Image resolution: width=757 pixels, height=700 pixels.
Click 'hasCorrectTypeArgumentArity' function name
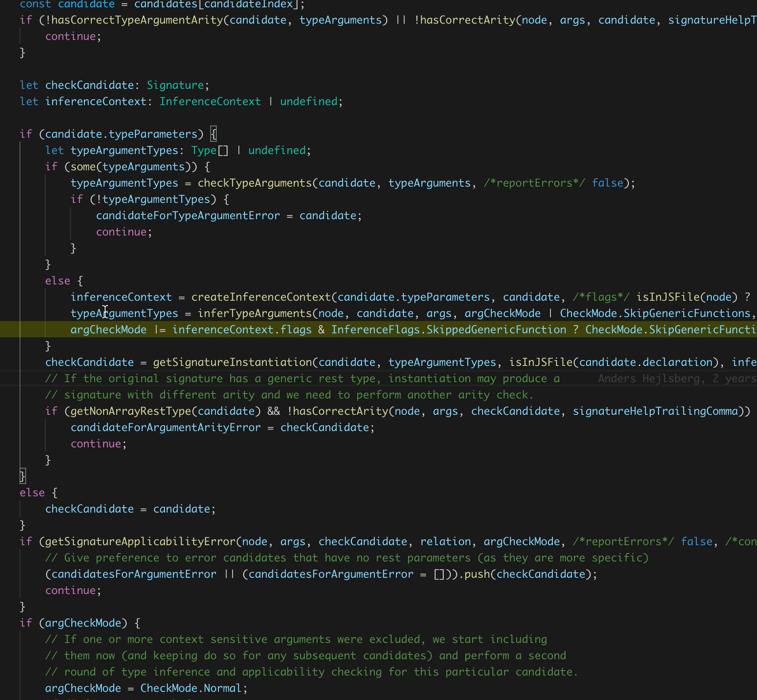[x=137, y=20]
